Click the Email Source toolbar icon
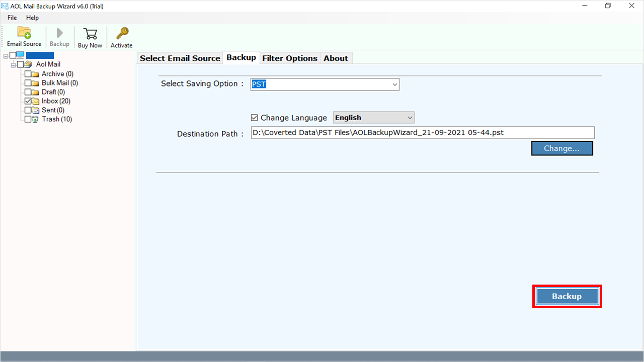644x362 pixels. click(24, 32)
